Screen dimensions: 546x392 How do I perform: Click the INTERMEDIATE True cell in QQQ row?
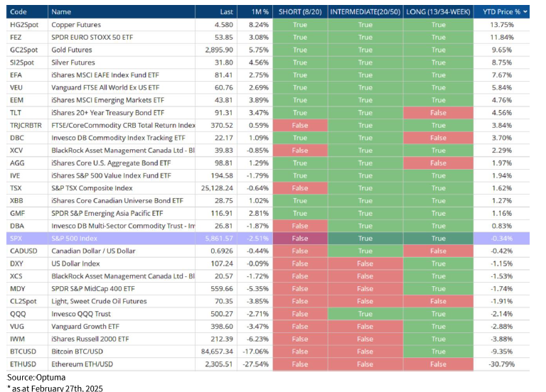coord(365,314)
